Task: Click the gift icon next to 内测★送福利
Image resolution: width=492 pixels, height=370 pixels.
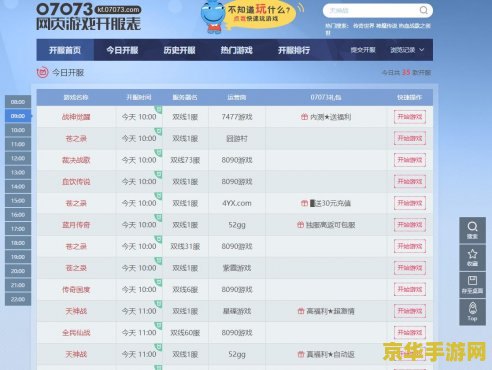Action: click(304, 117)
